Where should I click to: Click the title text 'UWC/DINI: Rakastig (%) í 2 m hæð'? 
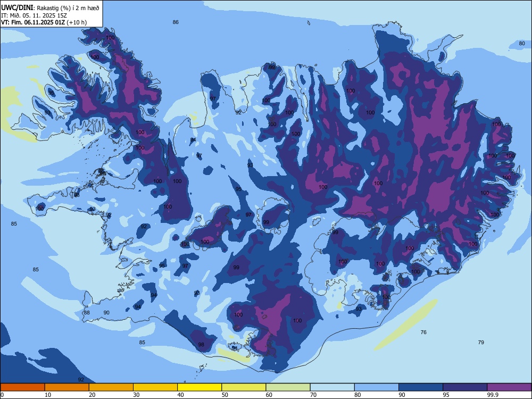click(x=50, y=8)
